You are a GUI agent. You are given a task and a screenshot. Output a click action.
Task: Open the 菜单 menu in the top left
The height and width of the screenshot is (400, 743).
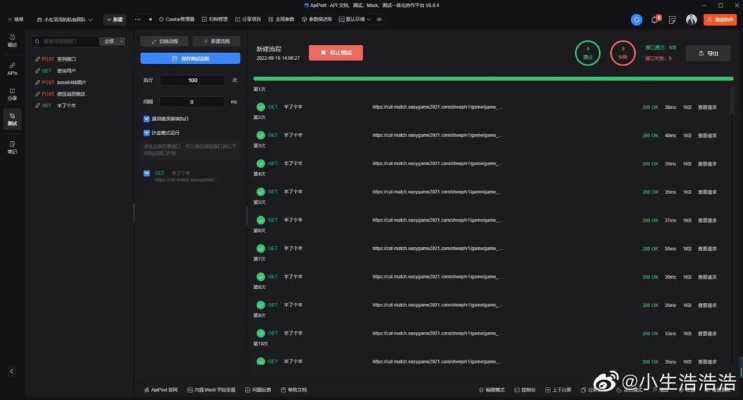click(x=16, y=19)
